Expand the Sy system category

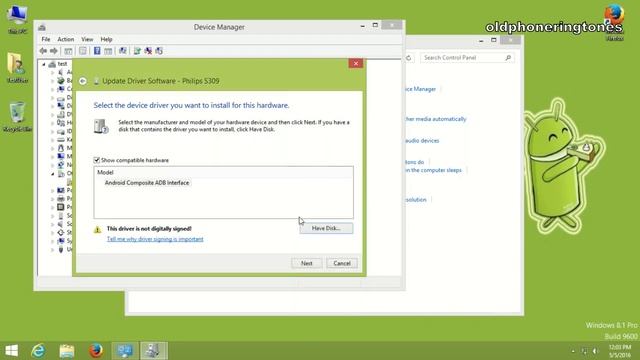[52, 241]
